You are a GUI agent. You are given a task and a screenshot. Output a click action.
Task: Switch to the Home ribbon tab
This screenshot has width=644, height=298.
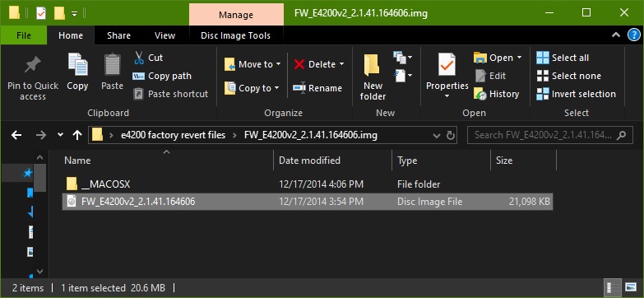(71, 35)
